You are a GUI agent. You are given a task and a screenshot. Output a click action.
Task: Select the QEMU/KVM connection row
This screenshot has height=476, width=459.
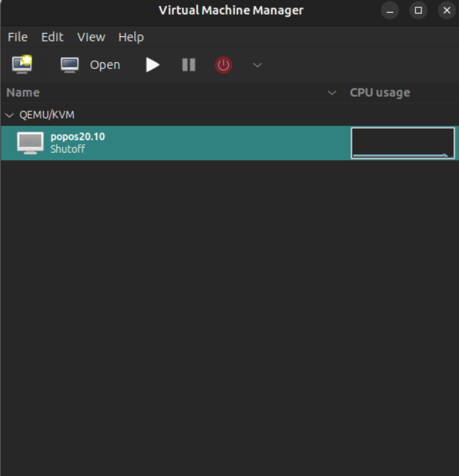tap(47, 115)
